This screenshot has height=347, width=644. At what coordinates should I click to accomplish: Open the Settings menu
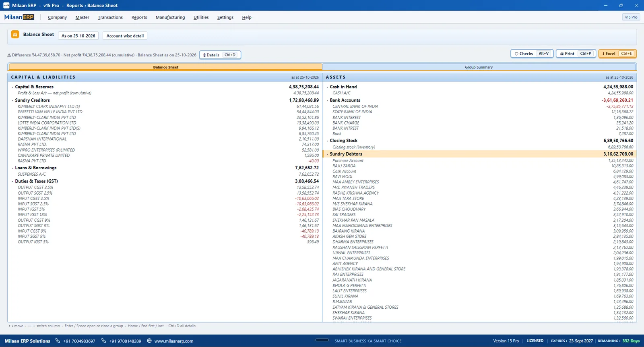pyautogui.click(x=225, y=17)
